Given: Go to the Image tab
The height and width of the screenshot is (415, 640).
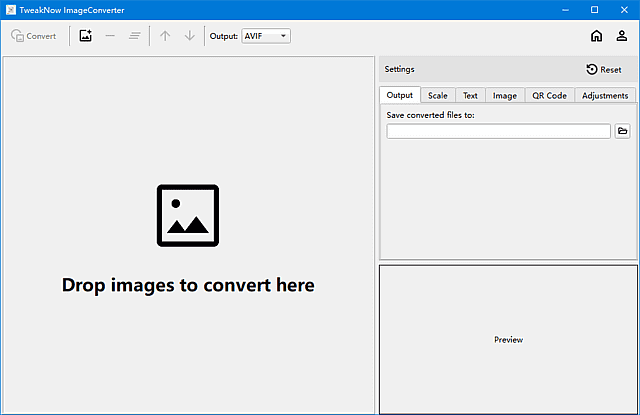Looking at the screenshot, I should click(505, 96).
